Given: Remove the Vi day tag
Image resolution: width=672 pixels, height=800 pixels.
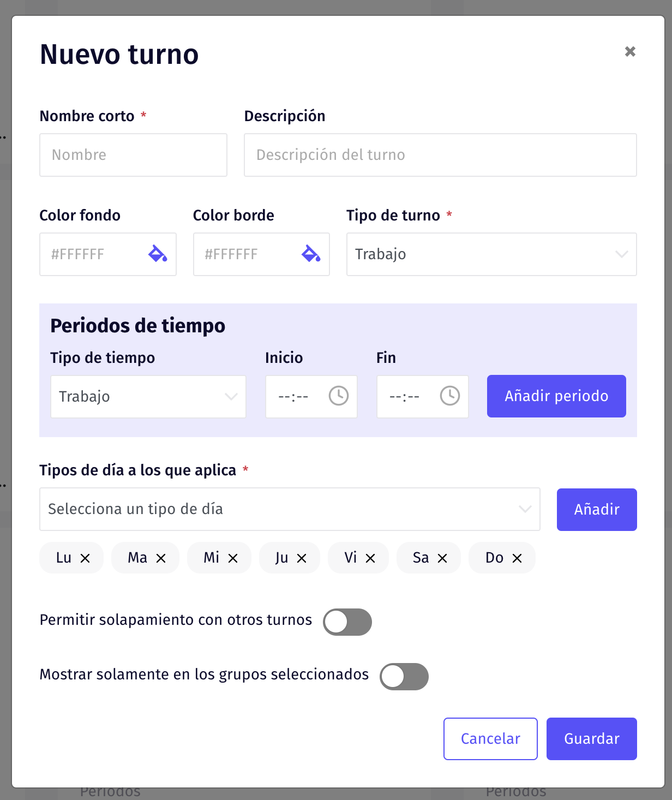Looking at the screenshot, I should click(370, 558).
